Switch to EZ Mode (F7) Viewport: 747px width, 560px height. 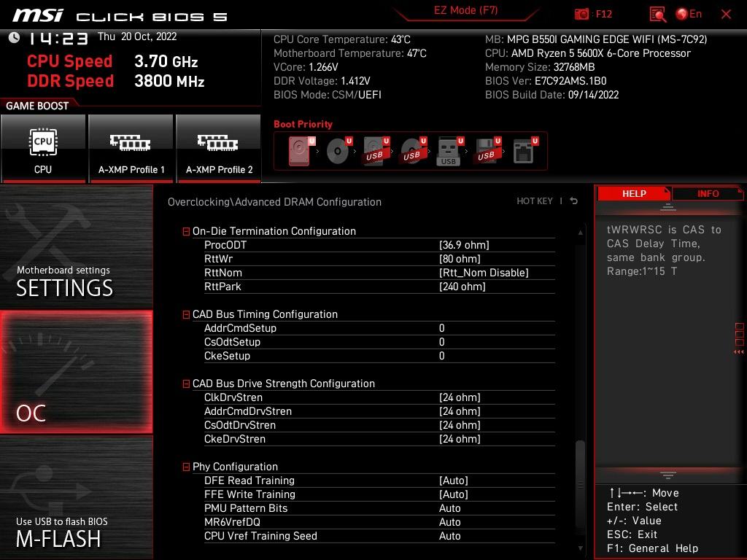[465, 10]
